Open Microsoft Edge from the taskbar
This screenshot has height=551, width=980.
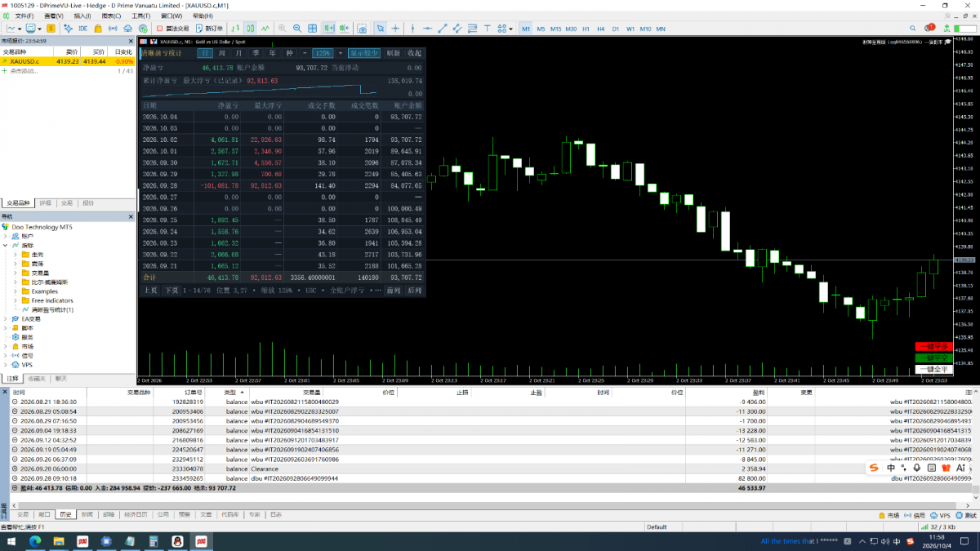[35, 541]
